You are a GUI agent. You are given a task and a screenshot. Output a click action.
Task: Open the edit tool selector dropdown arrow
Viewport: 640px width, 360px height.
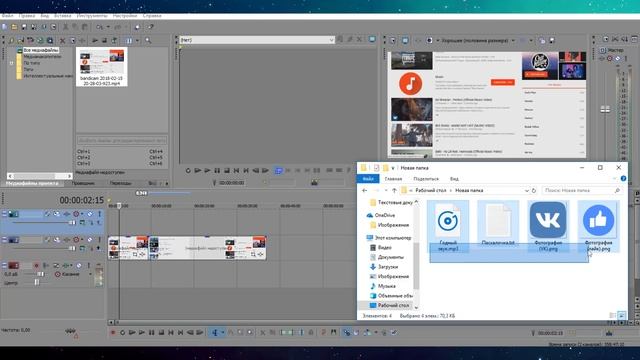coord(223,333)
